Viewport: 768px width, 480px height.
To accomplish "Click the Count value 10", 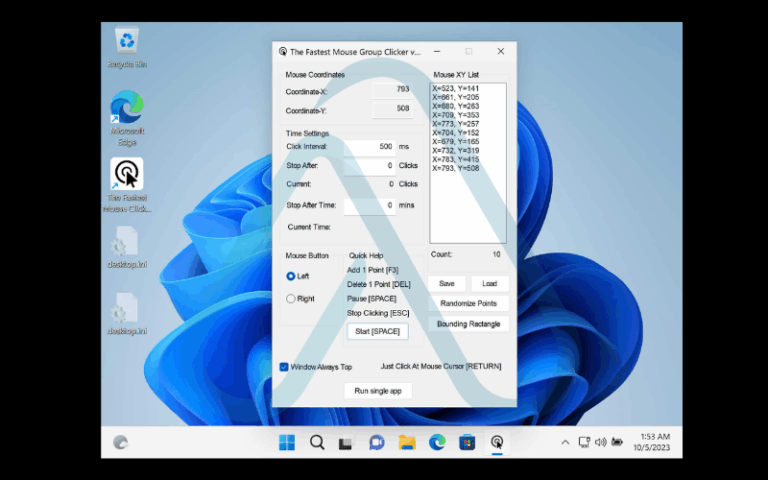I will coord(496,255).
